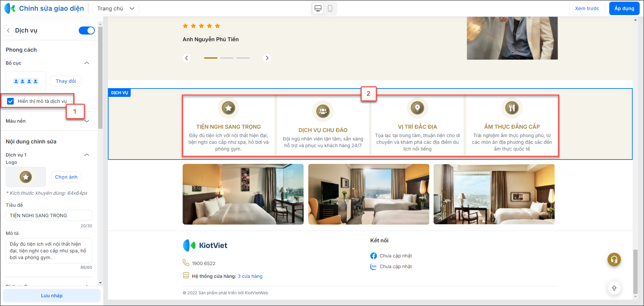The width and height of the screenshot is (644, 306).
Task: Select the third carousel indicator dash
Action: [243, 58]
